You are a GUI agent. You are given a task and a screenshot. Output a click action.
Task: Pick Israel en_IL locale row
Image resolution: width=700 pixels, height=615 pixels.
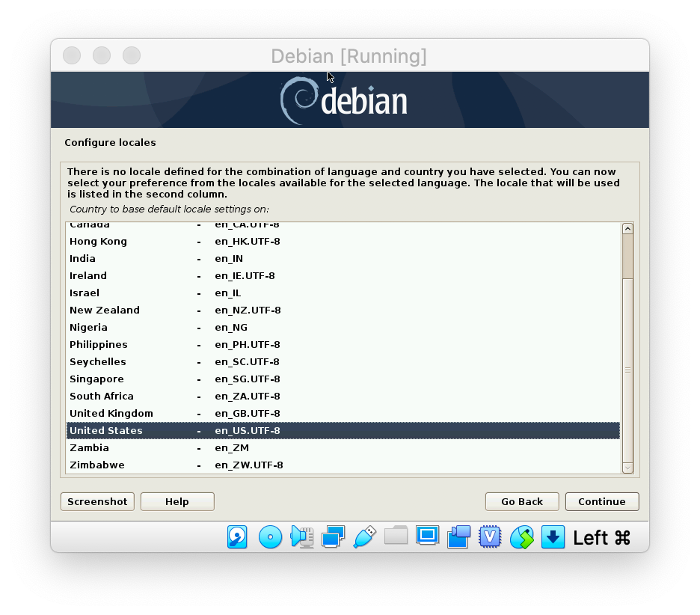343,293
